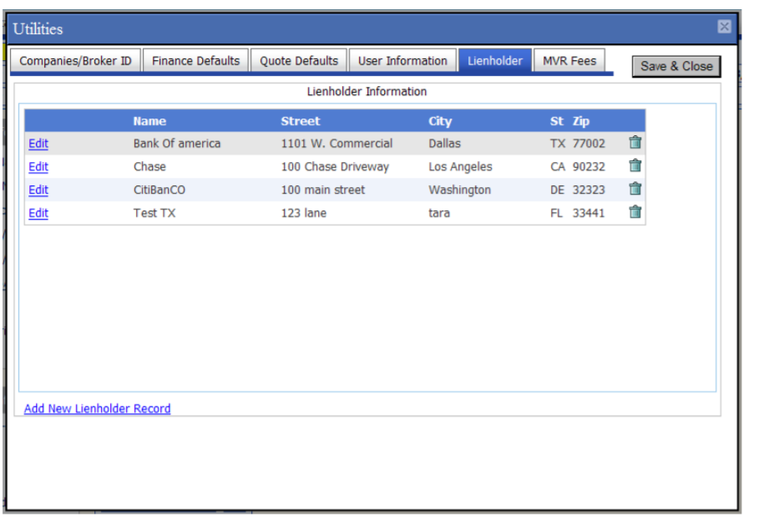Delete the CitiBanCO lienholder record
Viewport: 779px width, 532px height.
pos(635,189)
